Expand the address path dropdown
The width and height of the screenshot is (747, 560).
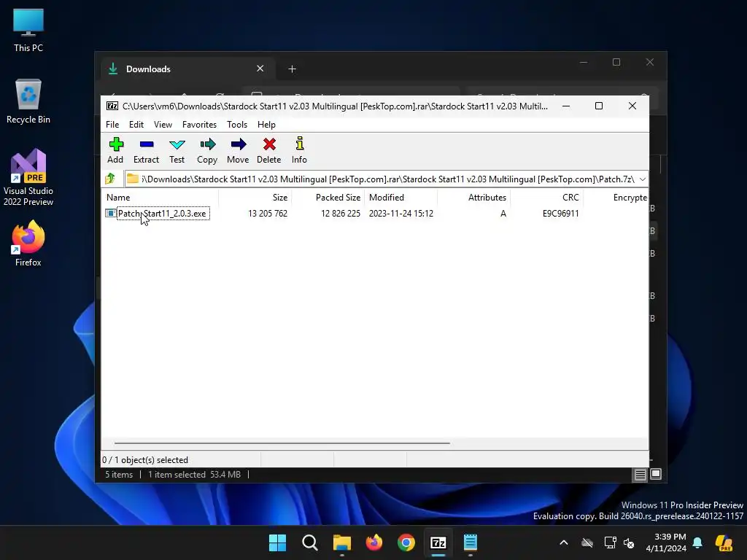click(643, 179)
